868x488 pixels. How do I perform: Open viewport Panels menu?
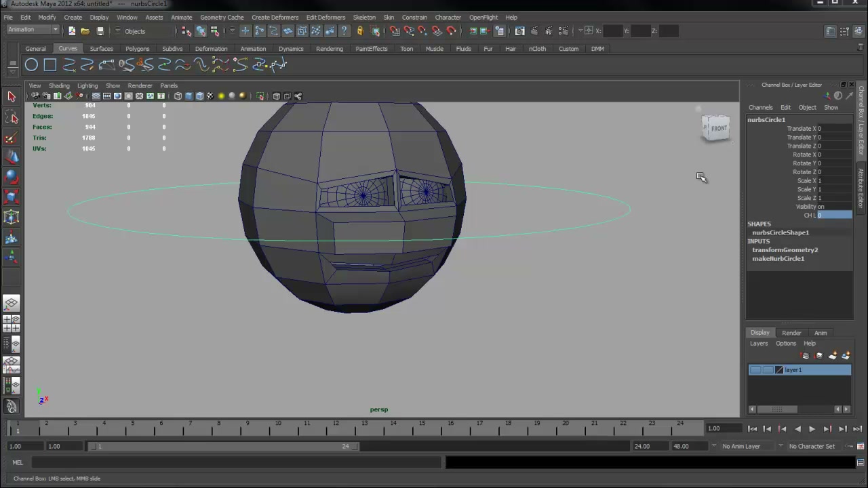click(169, 86)
